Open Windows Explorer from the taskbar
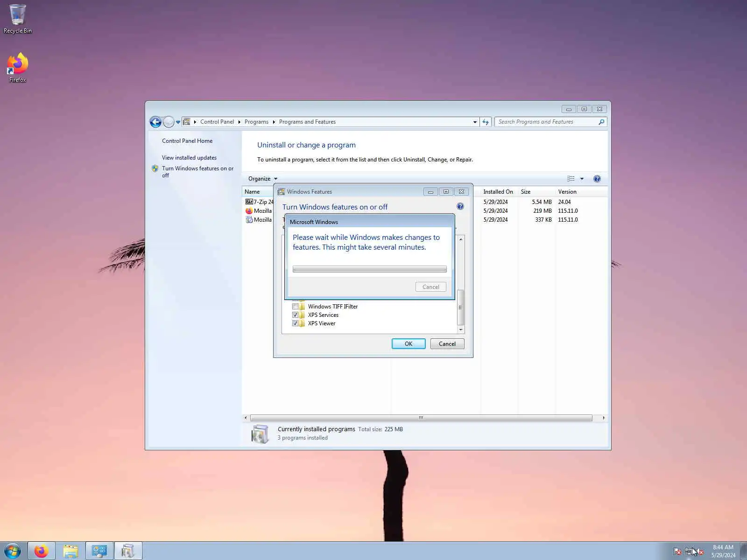This screenshot has height=560, width=747. point(70,551)
